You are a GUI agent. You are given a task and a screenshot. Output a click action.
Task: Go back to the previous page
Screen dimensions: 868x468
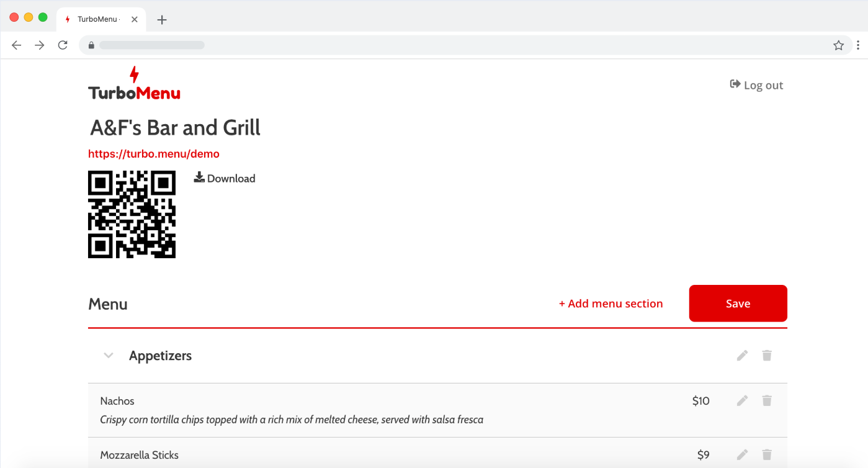click(x=17, y=45)
